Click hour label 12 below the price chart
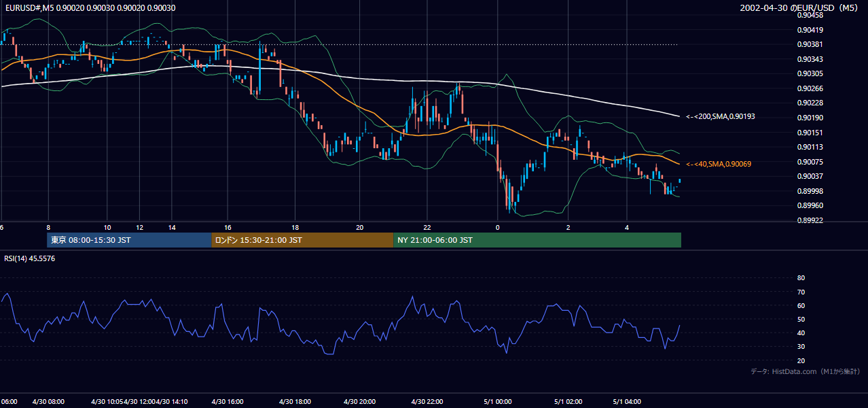Viewport: 868px width, 408px height. (x=140, y=227)
